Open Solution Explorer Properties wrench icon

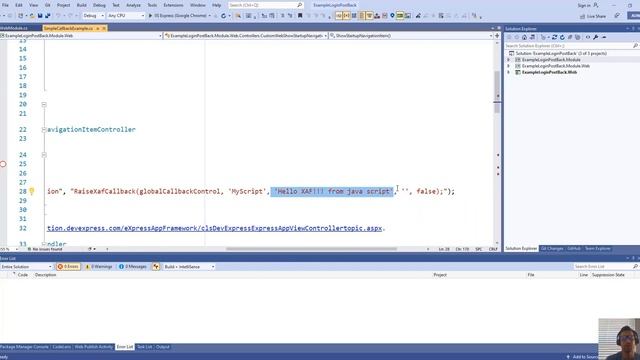596,37
